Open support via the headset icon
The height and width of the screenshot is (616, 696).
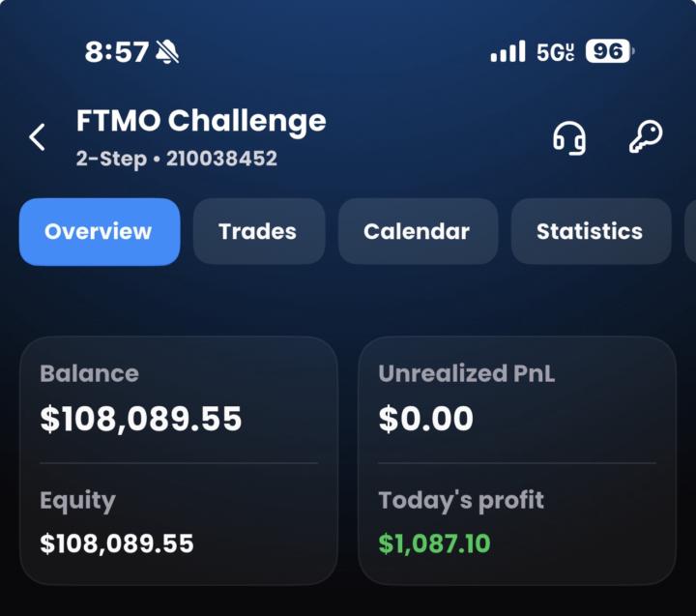point(569,137)
